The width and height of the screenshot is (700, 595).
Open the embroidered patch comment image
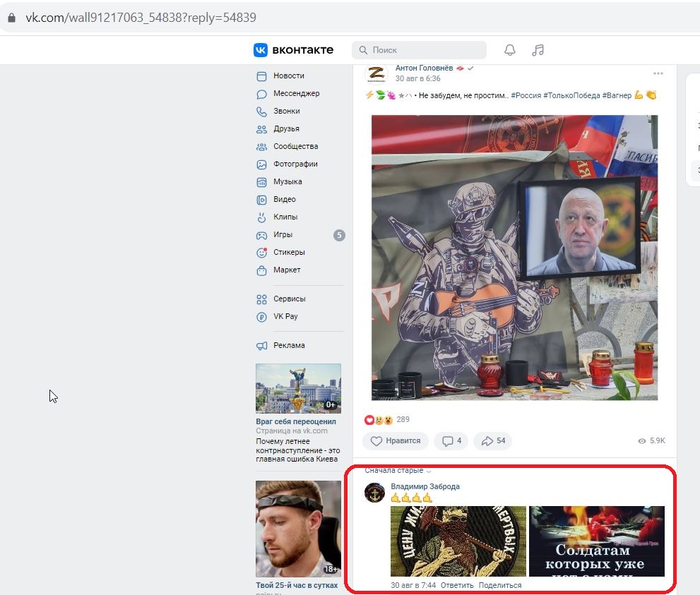(458, 541)
